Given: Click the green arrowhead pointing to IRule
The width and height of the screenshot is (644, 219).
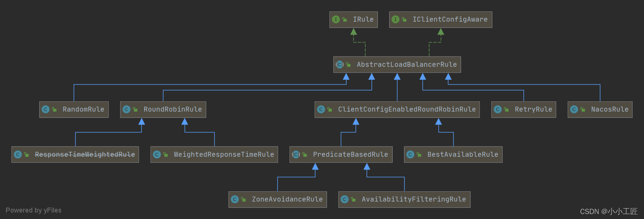Looking at the screenshot, I should [x=353, y=32].
